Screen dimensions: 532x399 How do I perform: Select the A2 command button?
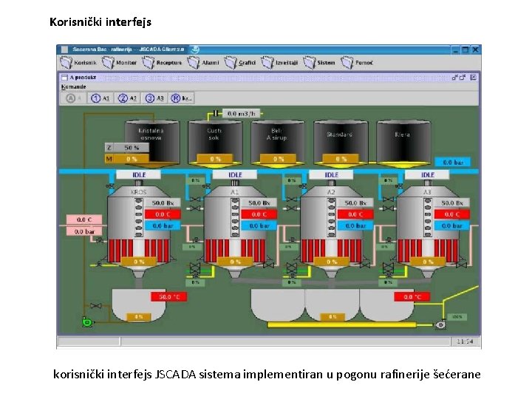tap(127, 98)
